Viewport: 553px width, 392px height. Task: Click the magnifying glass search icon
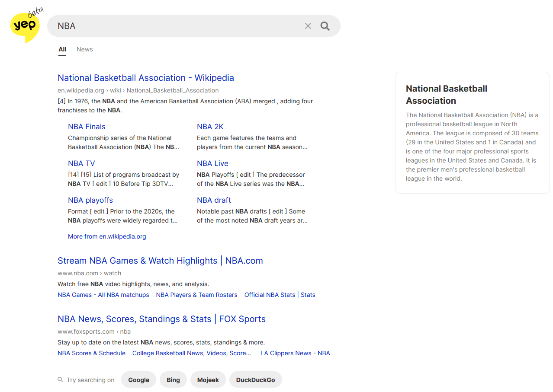325,26
